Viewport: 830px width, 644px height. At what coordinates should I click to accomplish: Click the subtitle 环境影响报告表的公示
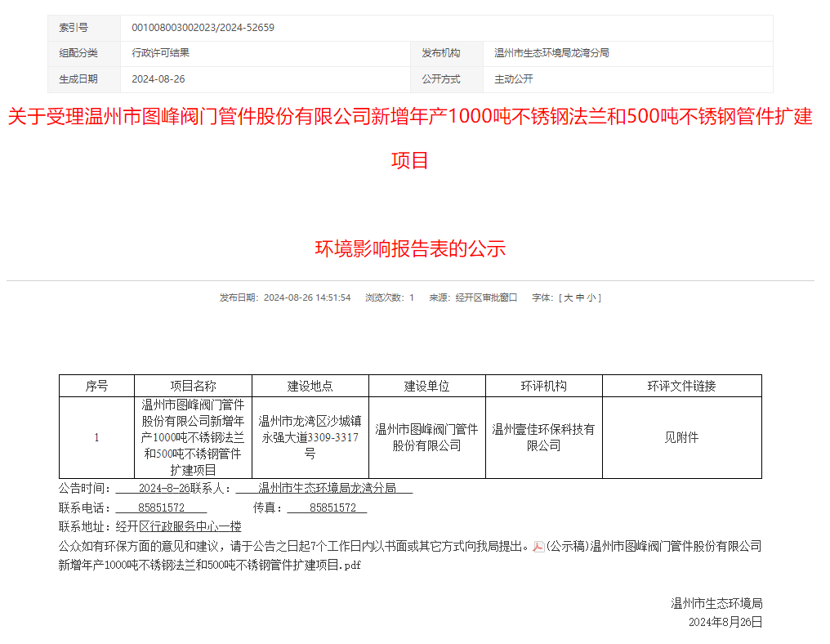point(410,248)
